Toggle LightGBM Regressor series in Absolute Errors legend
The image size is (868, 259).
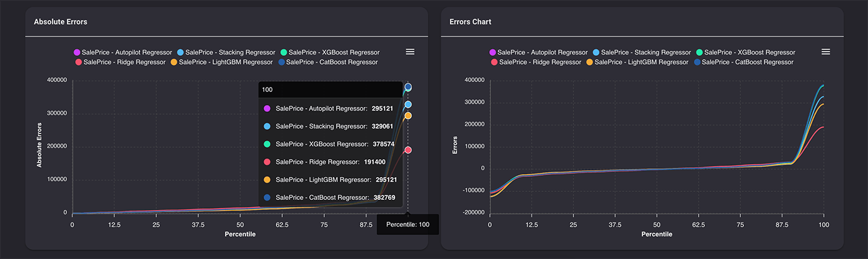coord(221,62)
